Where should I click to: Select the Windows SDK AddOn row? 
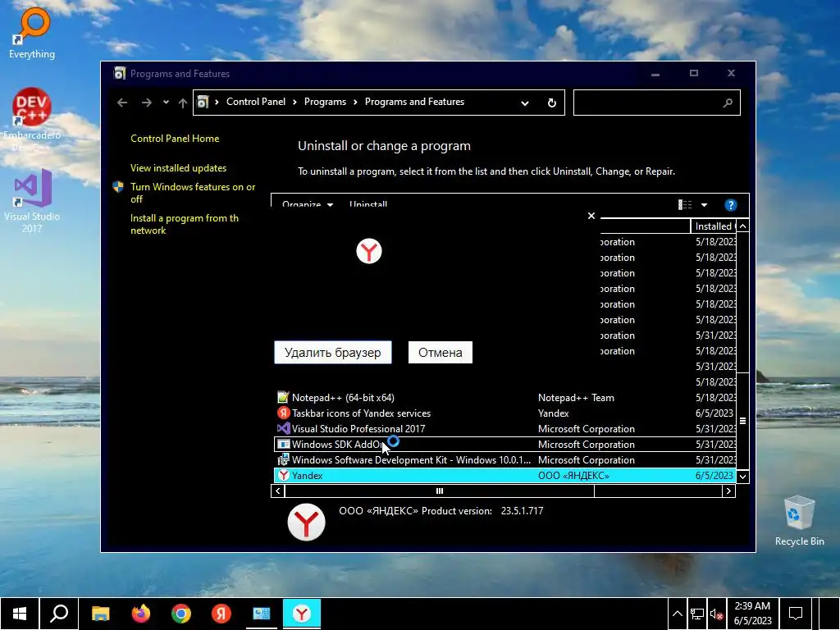click(x=504, y=444)
